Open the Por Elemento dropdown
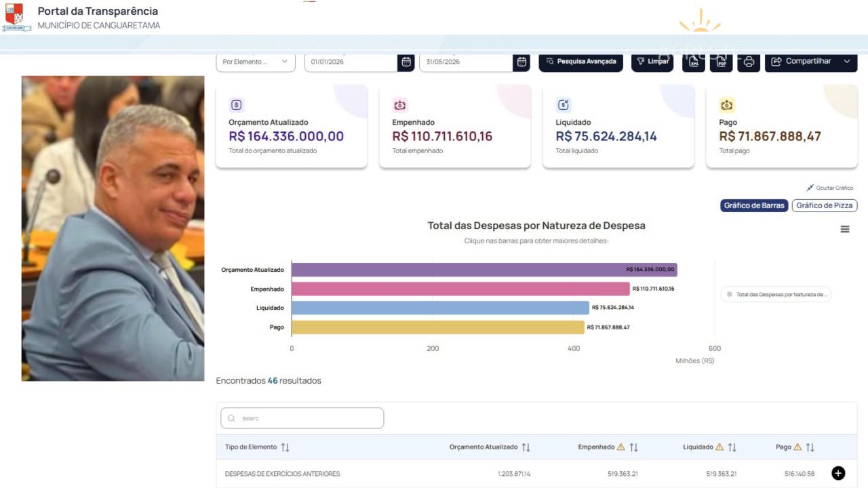Image resolution: width=868 pixels, height=488 pixels. pyautogui.click(x=256, y=62)
